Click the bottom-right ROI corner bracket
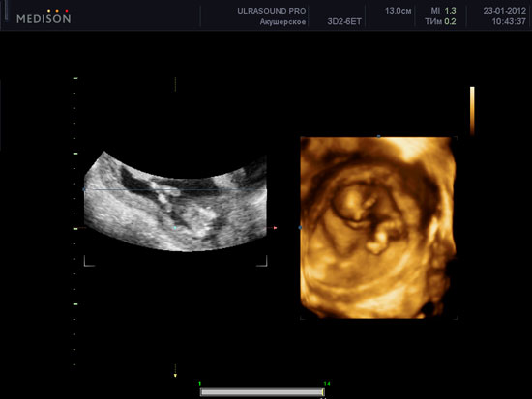The width and height of the screenshot is (532, 399). (x=262, y=262)
